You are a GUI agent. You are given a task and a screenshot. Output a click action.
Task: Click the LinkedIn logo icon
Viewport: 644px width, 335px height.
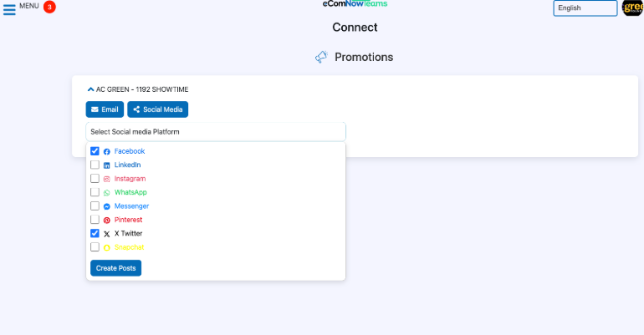pos(107,165)
